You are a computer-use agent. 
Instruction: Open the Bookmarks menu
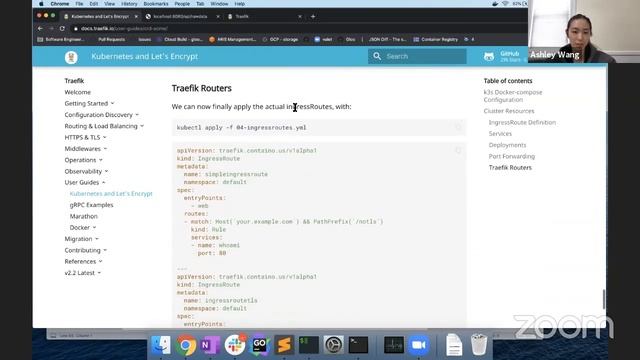[156, 4]
